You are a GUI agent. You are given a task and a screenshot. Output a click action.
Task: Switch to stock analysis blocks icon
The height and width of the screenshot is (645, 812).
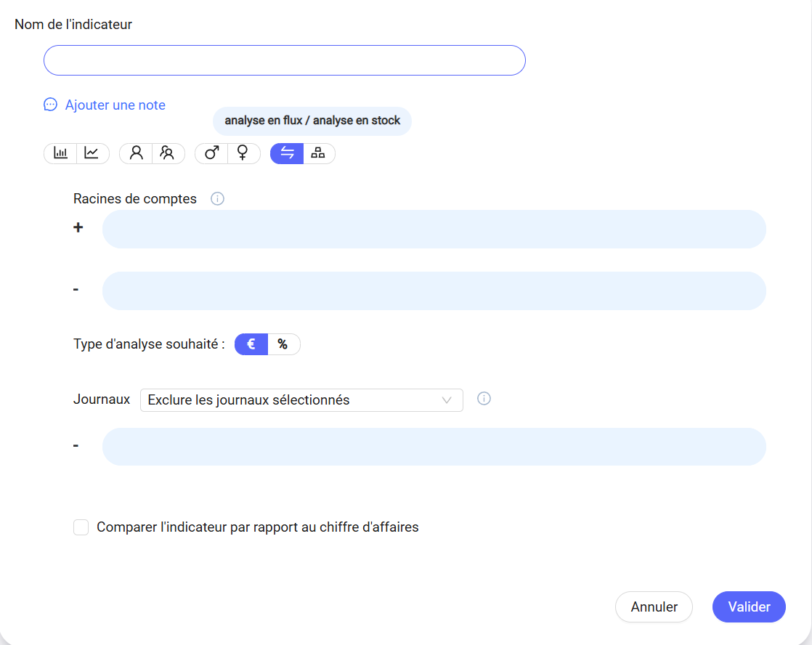click(x=318, y=153)
